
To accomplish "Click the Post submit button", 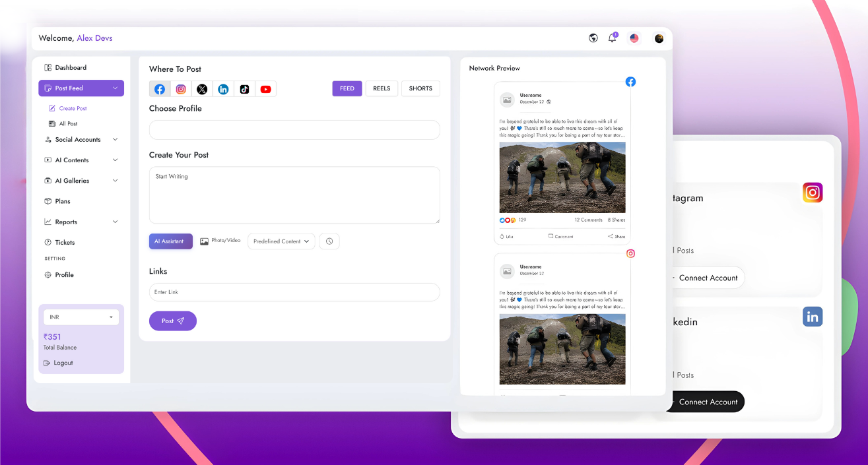I will click(x=172, y=321).
